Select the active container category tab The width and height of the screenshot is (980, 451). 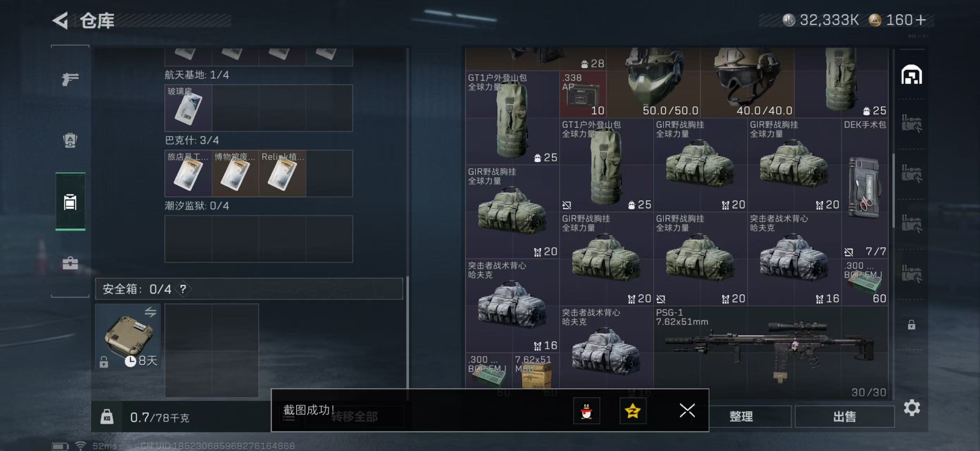point(70,202)
